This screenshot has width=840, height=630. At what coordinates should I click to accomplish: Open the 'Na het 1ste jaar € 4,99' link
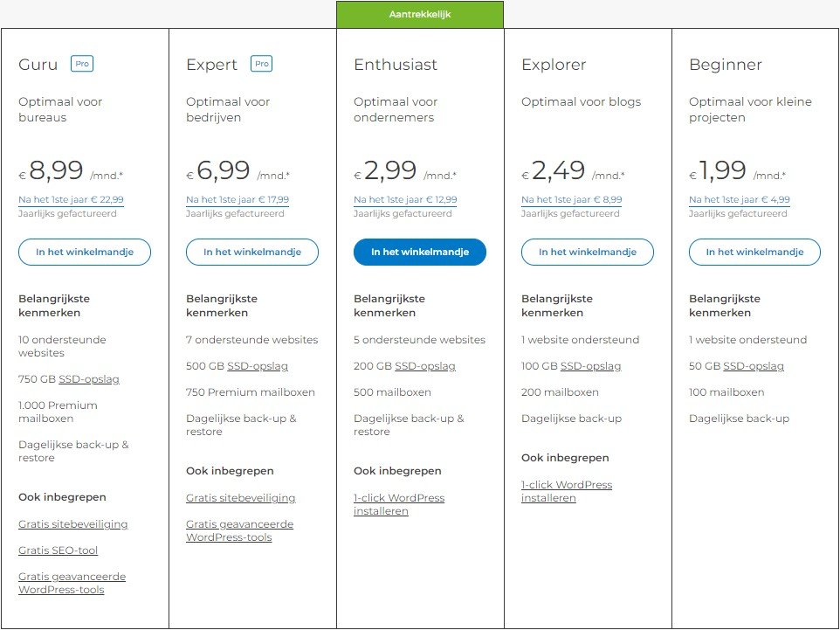(x=739, y=199)
